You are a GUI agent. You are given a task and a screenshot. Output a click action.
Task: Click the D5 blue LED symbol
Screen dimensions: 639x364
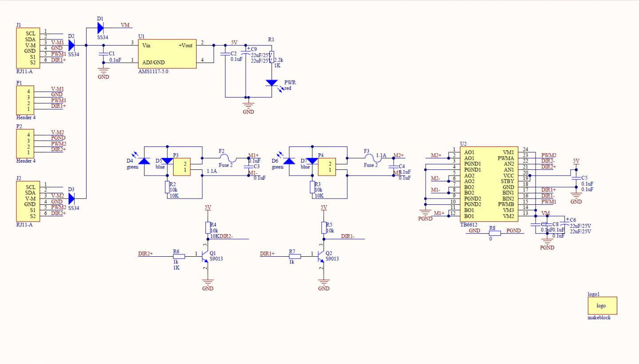click(167, 161)
